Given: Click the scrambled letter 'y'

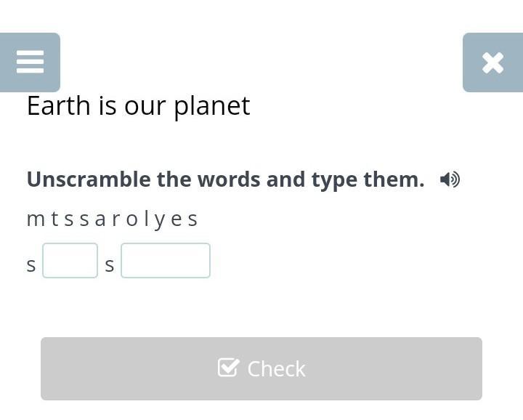Looking at the screenshot, I should click(x=161, y=219).
